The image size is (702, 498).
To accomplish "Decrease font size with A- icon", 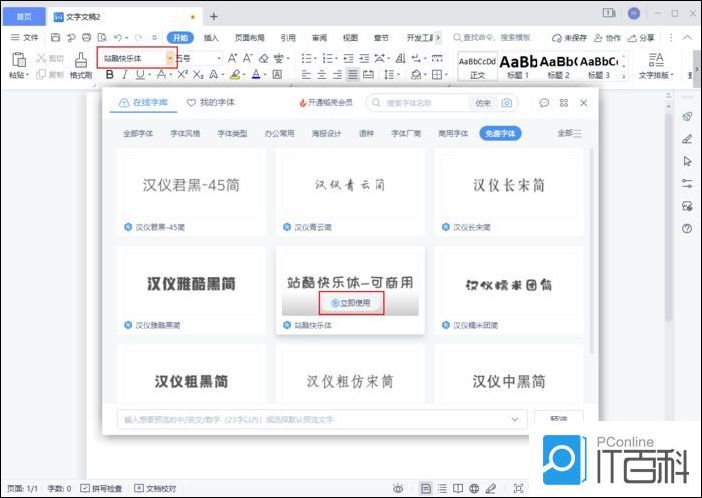I will click(x=248, y=58).
